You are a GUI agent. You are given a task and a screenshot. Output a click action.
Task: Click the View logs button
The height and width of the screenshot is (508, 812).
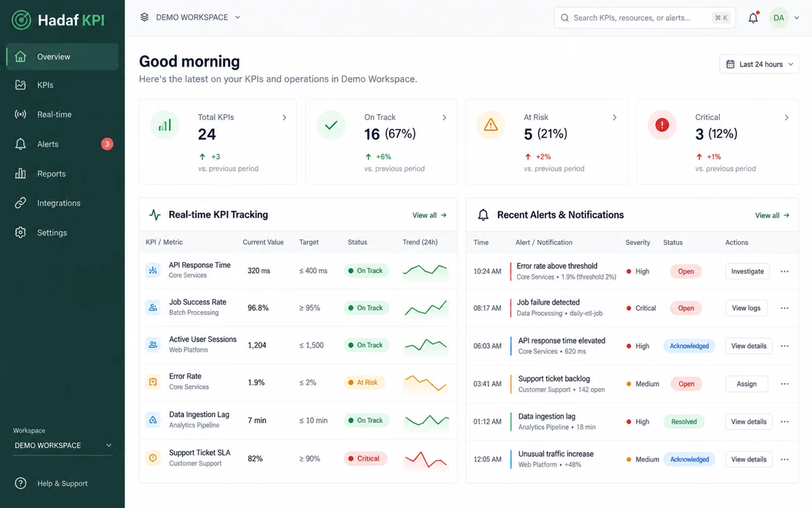746,308
